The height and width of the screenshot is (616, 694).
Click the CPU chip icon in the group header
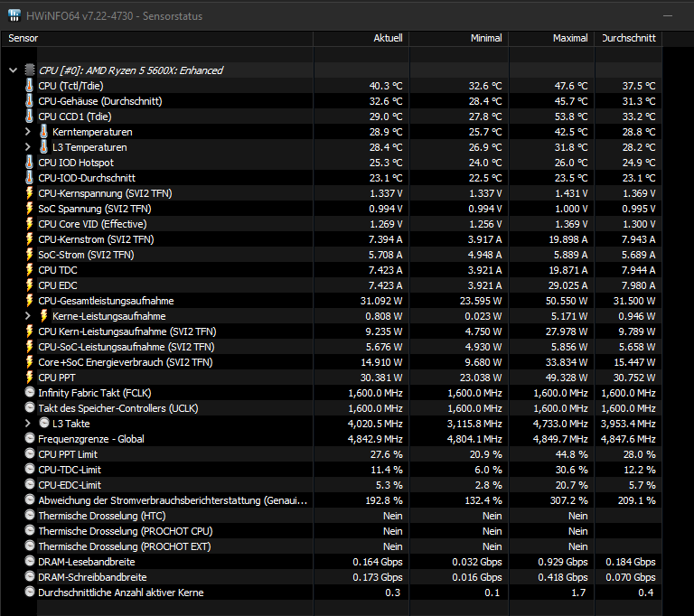30,70
